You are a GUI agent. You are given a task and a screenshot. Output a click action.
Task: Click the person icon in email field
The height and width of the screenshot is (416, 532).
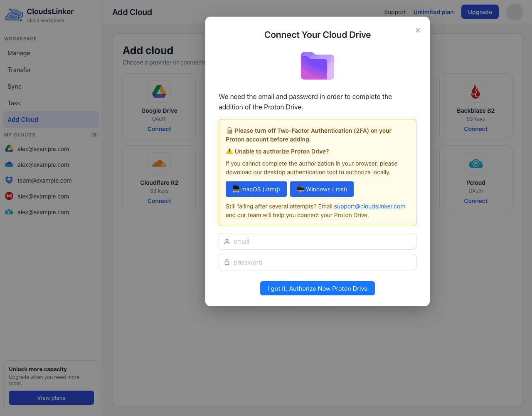point(227,241)
